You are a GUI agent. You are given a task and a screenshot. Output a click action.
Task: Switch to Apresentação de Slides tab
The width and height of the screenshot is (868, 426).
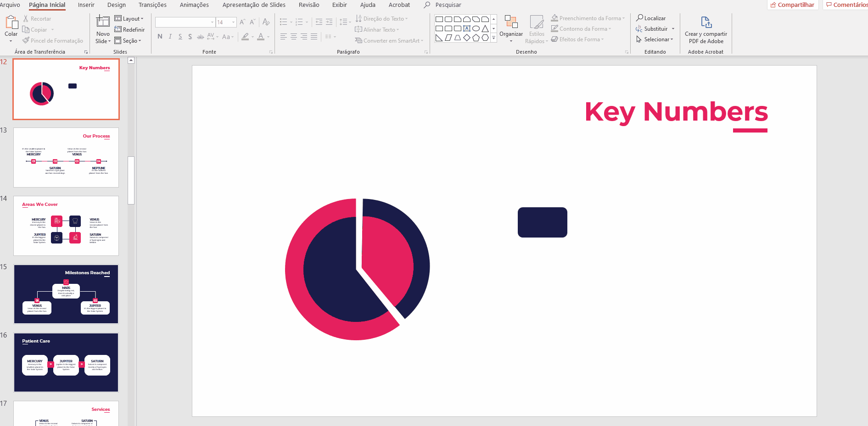tap(254, 5)
